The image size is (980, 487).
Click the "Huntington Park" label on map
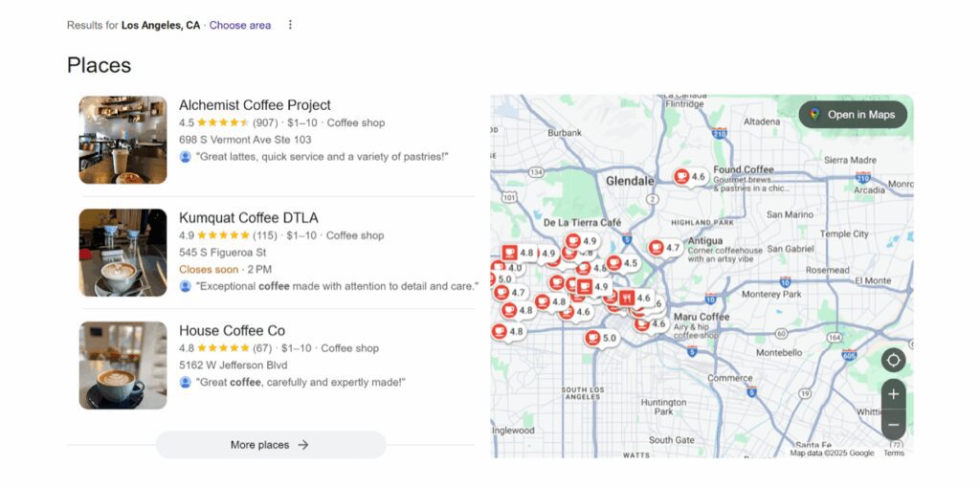pyautogui.click(x=663, y=407)
